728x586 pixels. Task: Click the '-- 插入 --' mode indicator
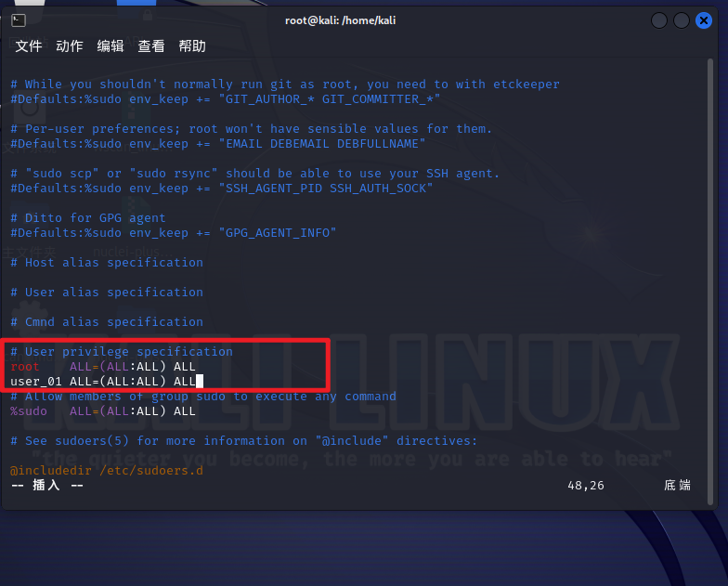pos(46,485)
